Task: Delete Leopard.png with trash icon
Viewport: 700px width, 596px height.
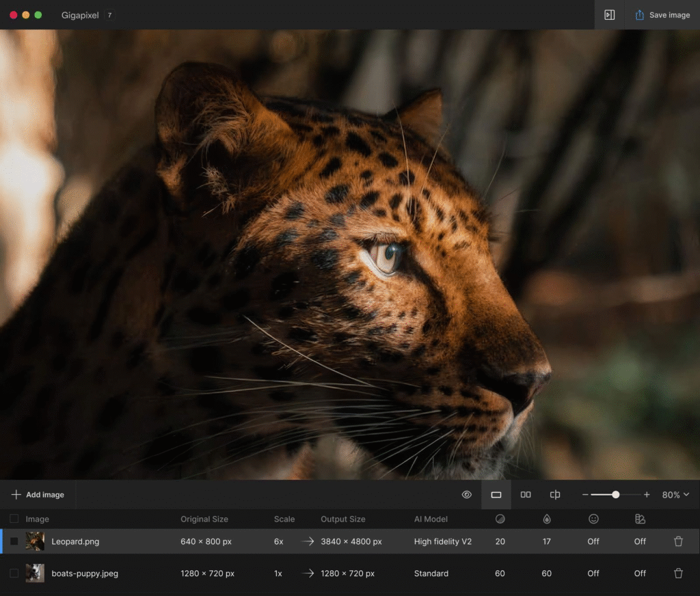Action: [678, 541]
